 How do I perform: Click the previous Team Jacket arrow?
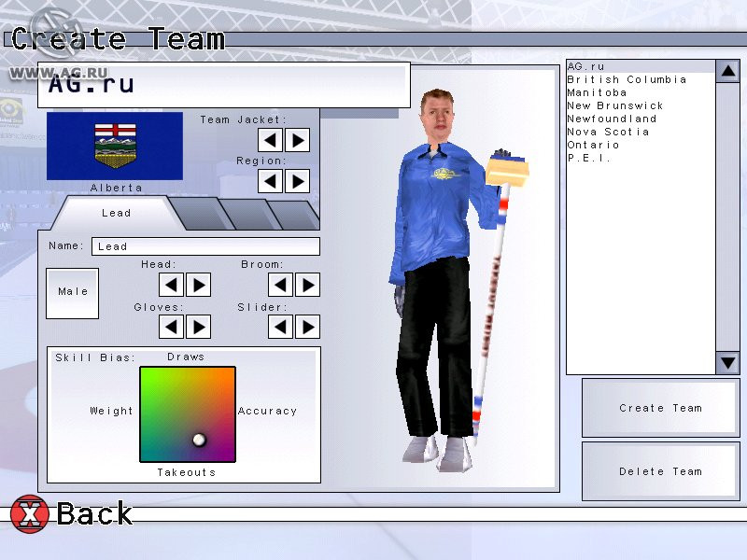click(270, 140)
